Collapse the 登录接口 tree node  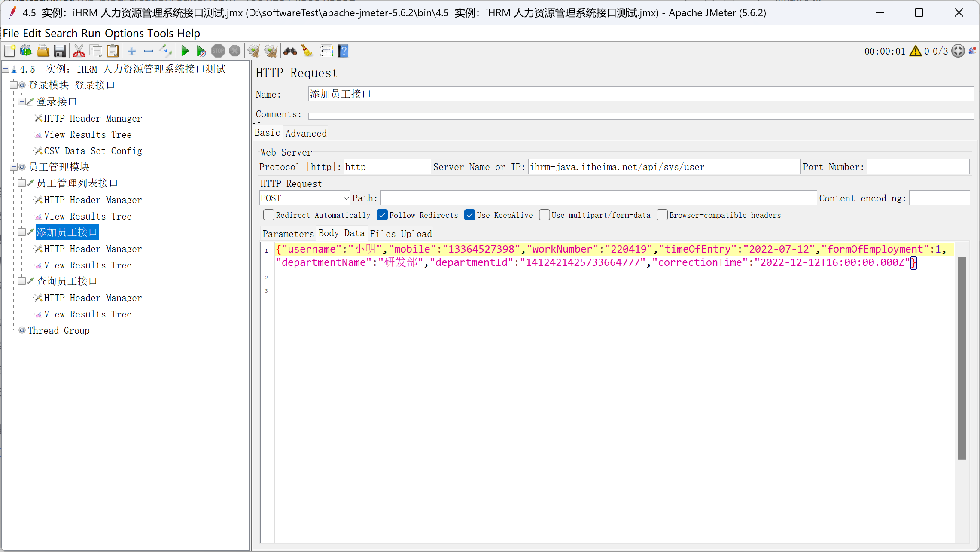click(21, 101)
